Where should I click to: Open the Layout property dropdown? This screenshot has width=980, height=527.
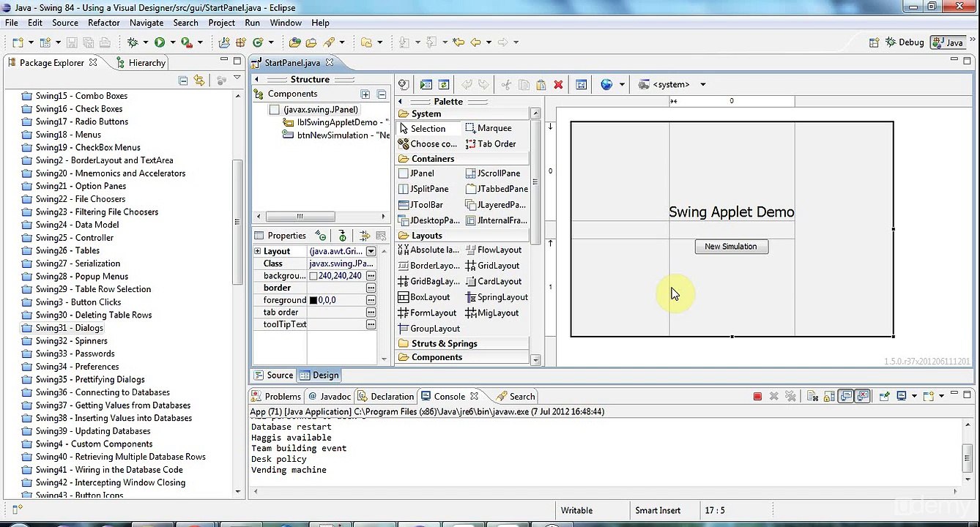pos(371,251)
